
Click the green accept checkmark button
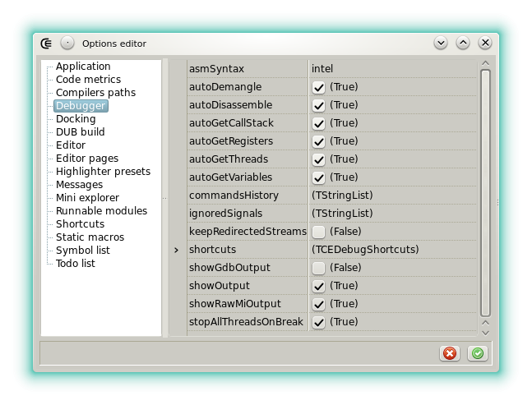[477, 353]
